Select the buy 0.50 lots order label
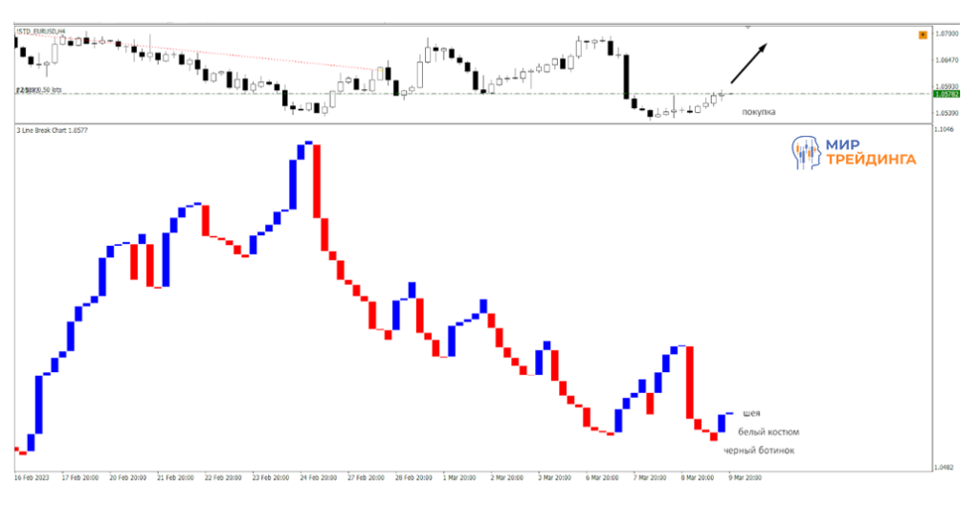The image size is (980, 506). [x=39, y=90]
